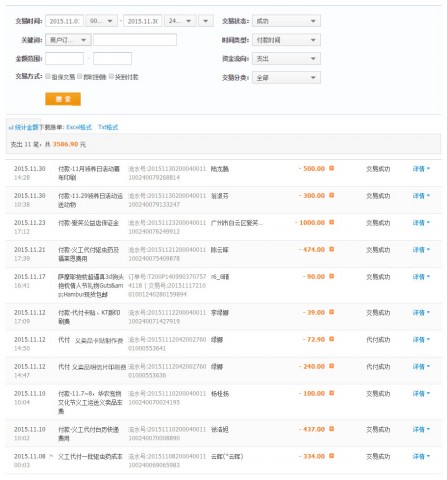This screenshot has width=447, height=480.
Task: Open the 交易状态 dropdown
Action: 286,21
